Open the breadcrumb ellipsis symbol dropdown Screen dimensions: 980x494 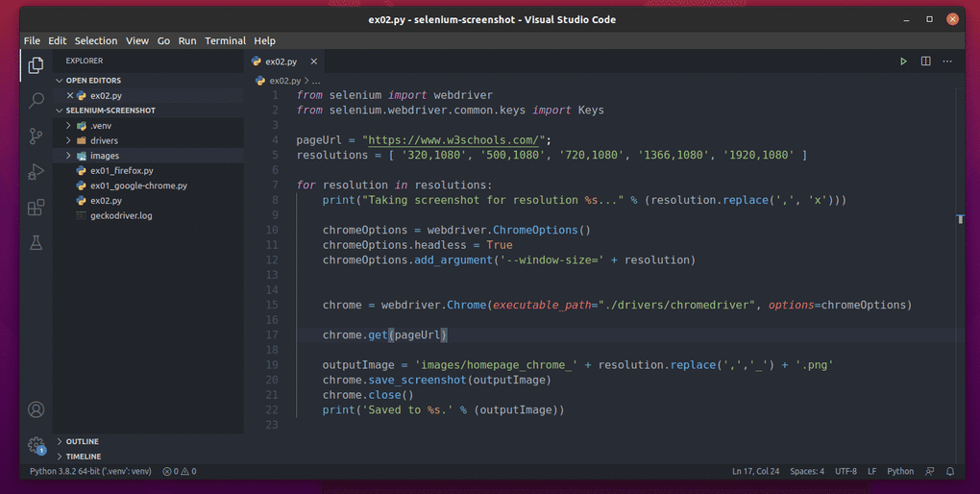(x=316, y=81)
